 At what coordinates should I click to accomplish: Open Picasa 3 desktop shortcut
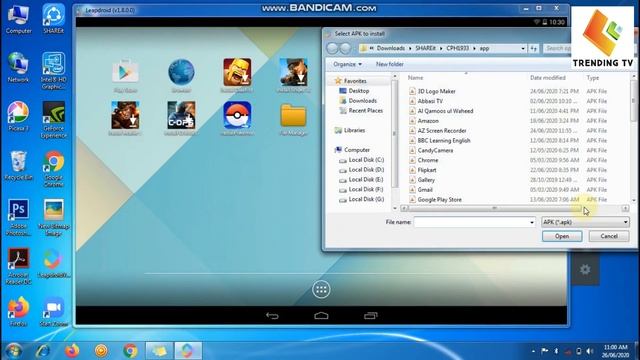(18, 116)
